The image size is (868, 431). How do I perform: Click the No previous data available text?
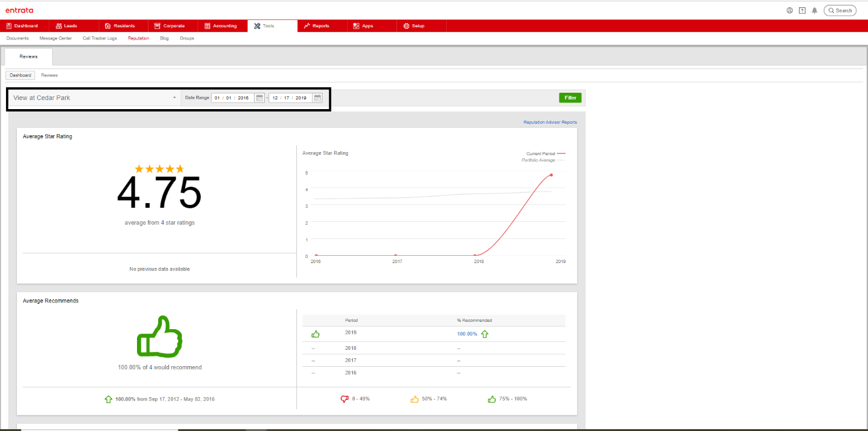click(x=159, y=269)
